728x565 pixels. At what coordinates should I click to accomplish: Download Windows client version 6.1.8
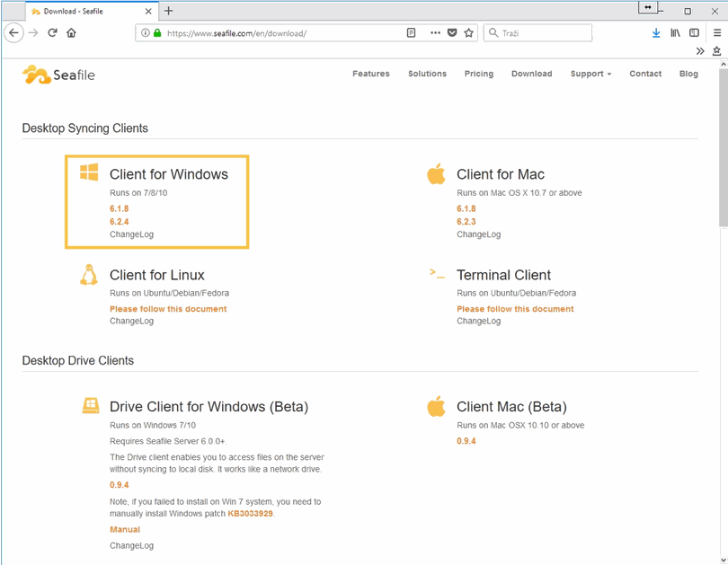point(120,208)
